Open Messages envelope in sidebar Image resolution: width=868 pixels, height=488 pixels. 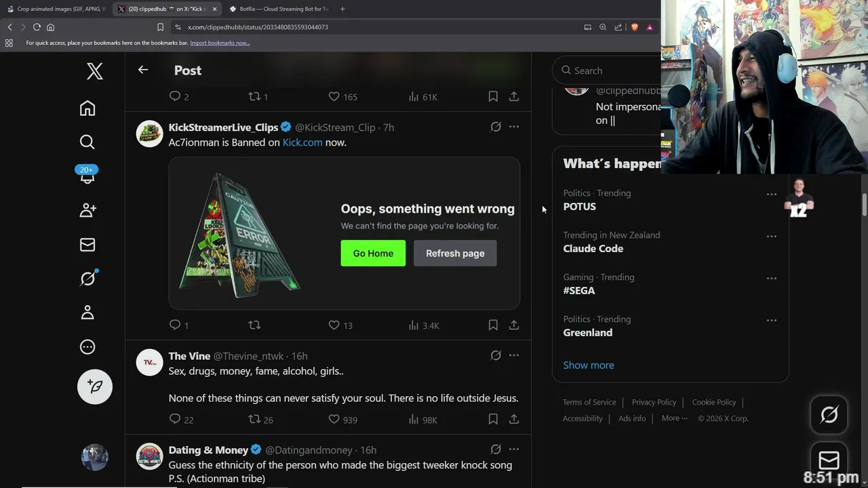point(87,245)
